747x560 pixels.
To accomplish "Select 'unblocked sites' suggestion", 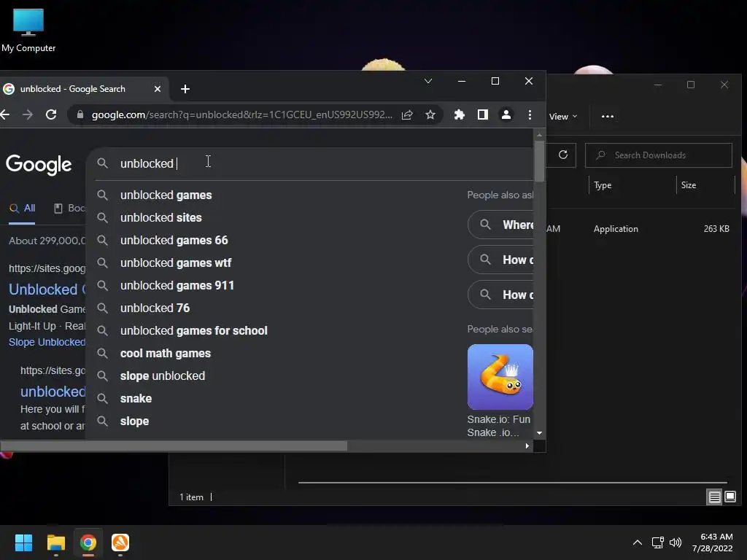I will pyautogui.click(x=161, y=217).
